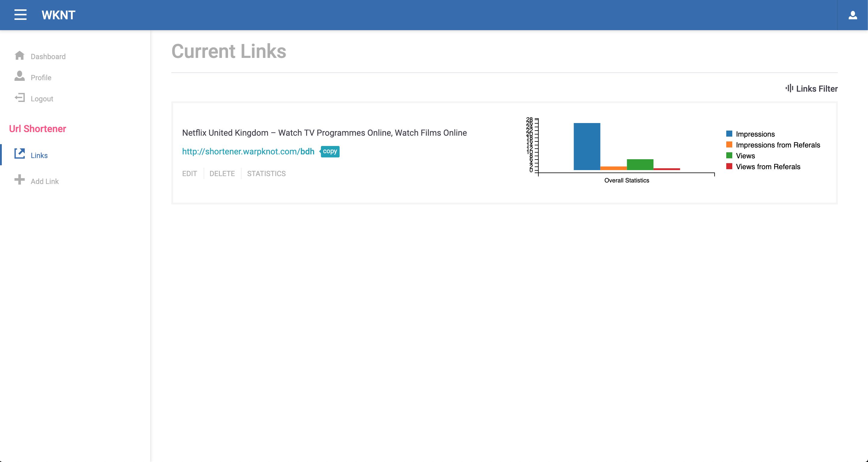Image resolution: width=868 pixels, height=462 pixels.
Task: Click the blue Impressions chart bar
Action: (587, 147)
